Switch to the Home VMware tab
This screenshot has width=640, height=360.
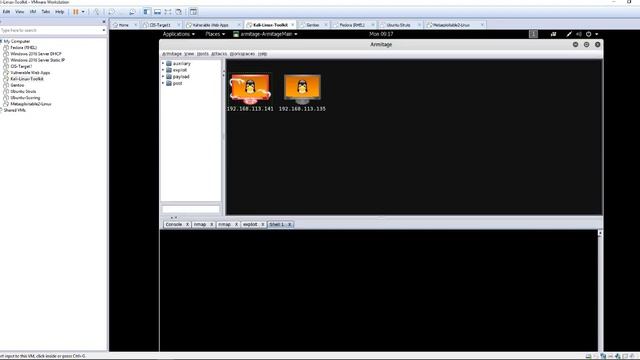click(x=124, y=25)
